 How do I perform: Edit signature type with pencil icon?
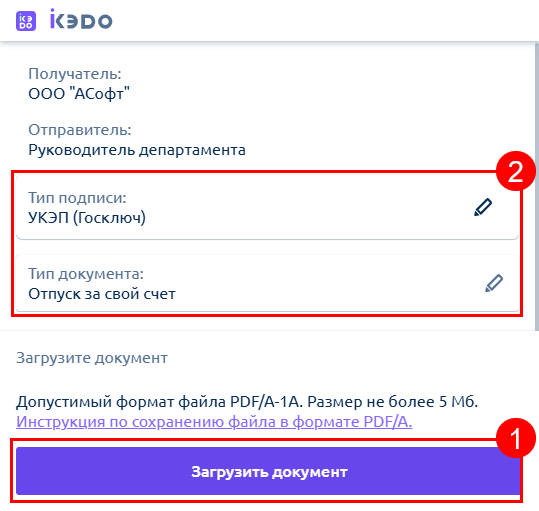tap(483, 207)
